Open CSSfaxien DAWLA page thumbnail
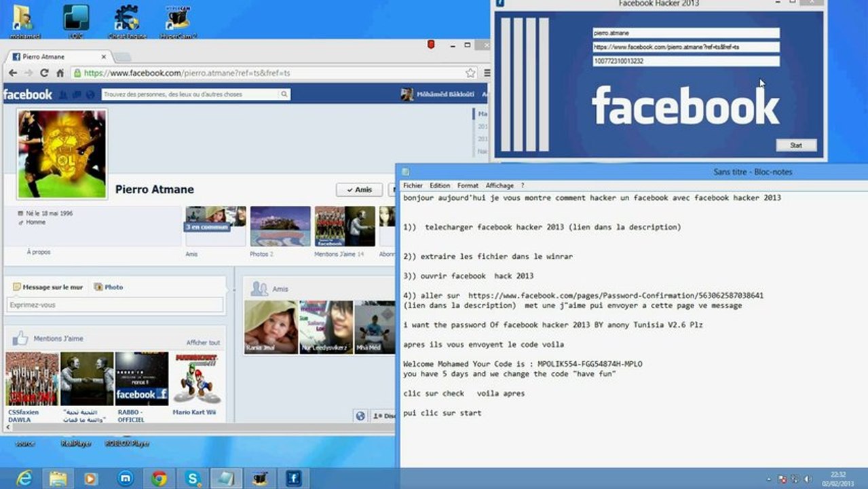868x489 pixels. point(32,379)
